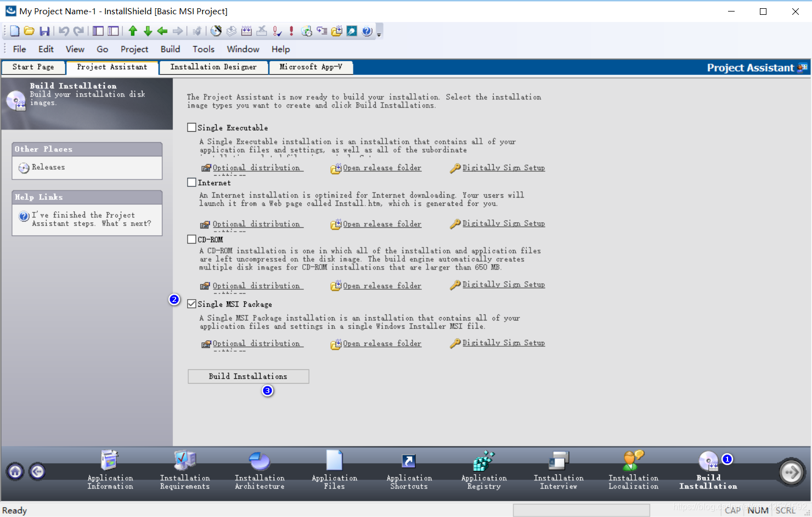Go to Installation Interview step
This screenshot has width=812, height=517.
pyautogui.click(x=559, y=470)
